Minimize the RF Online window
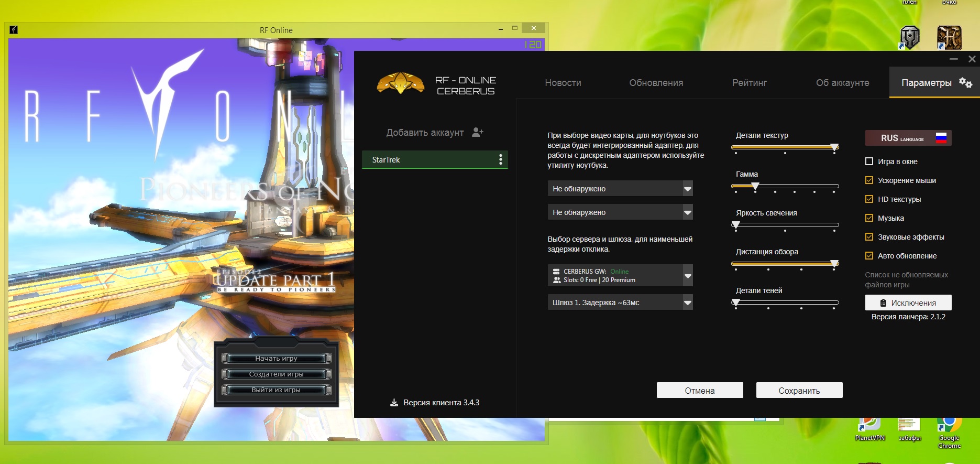This screenshot has width=980, height=464. pos(501,28)
